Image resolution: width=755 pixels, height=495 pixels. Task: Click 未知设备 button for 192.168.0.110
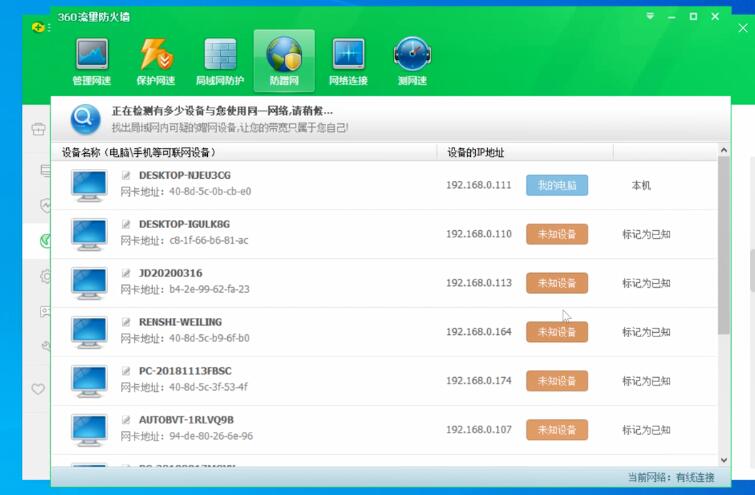[557, 234]
